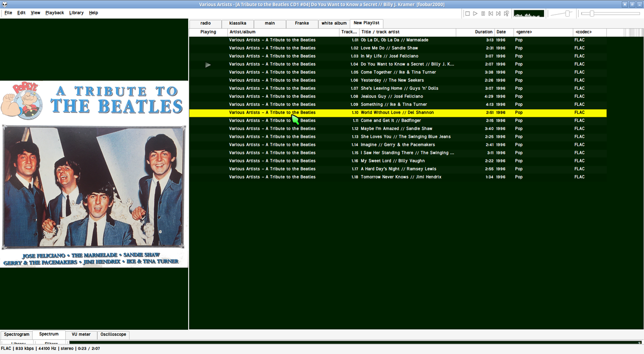Switch to the radio playlist tab

(205, 23)
